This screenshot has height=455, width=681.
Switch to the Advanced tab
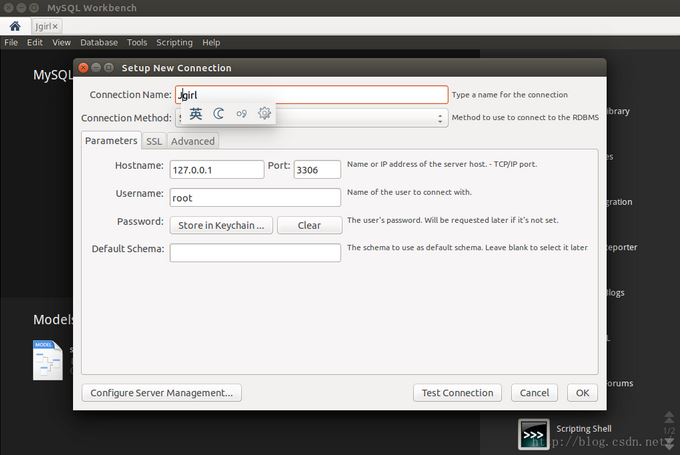tap(192, 141)
